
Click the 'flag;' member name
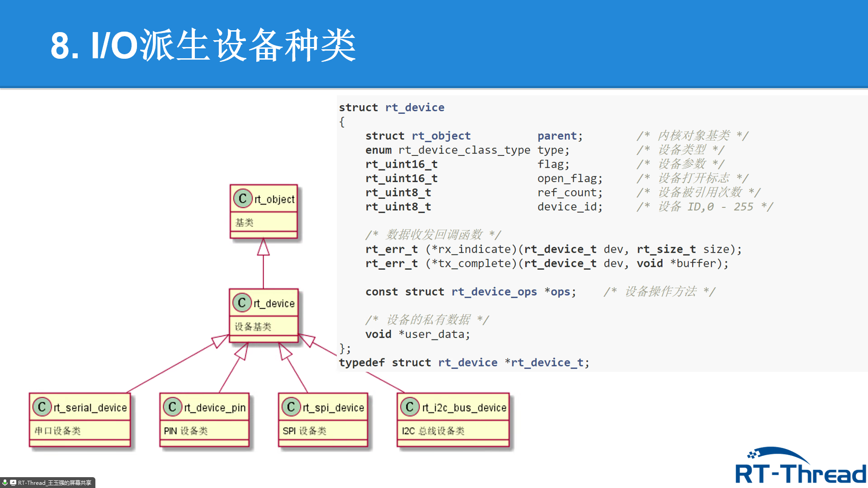point(553,164)
